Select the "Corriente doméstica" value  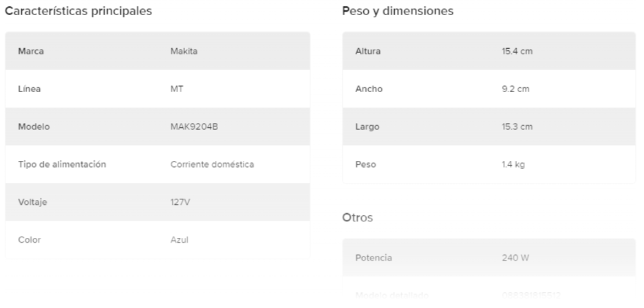point(212,165)
